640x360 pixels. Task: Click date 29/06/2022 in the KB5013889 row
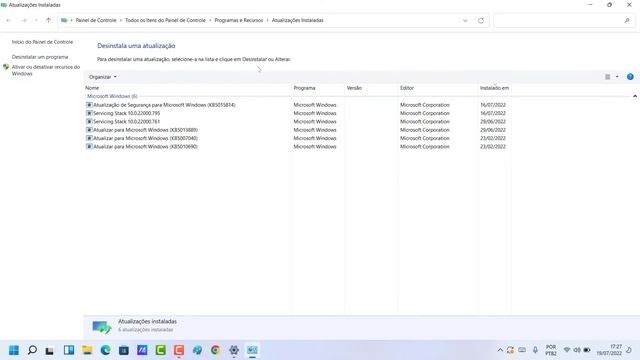pos(493,130)
